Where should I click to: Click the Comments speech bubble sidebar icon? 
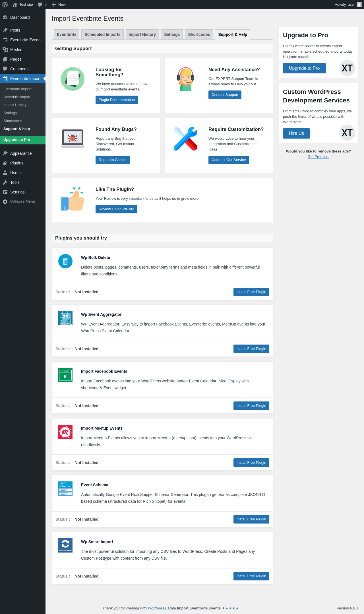point(5,69)
